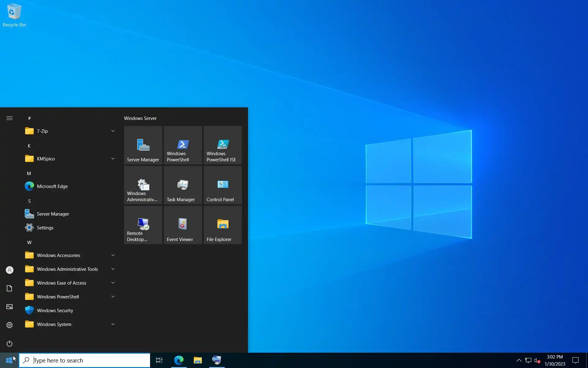Open the Control Panel tile
The image size is (588, 368).
pos(223,185)
